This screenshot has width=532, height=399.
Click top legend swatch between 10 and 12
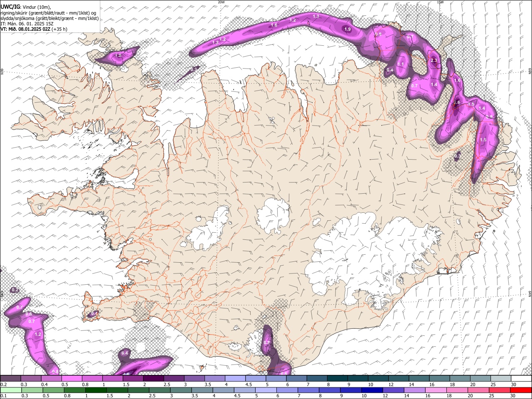(x=378, y=379)
